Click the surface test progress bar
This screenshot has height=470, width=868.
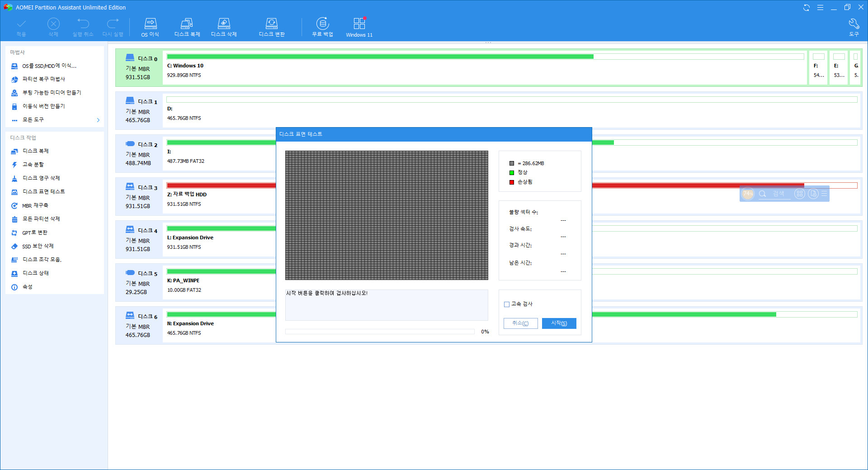coord(380,332)
